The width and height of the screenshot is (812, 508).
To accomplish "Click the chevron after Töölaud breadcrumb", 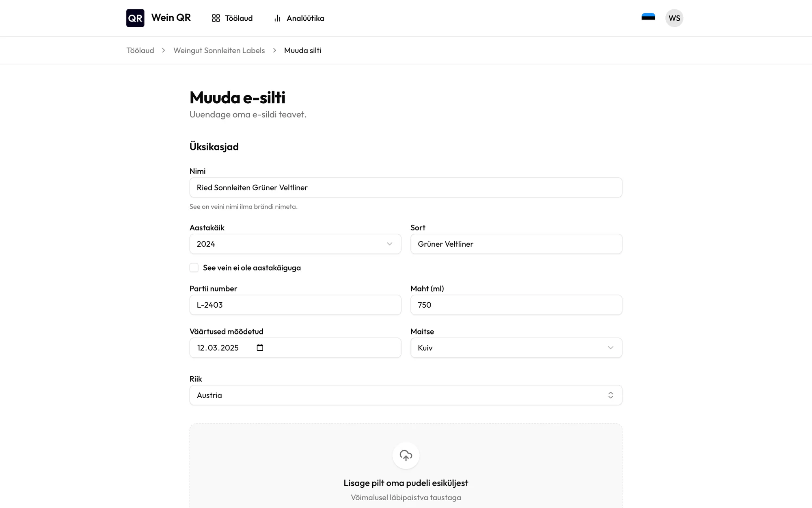I will [164, 50].
